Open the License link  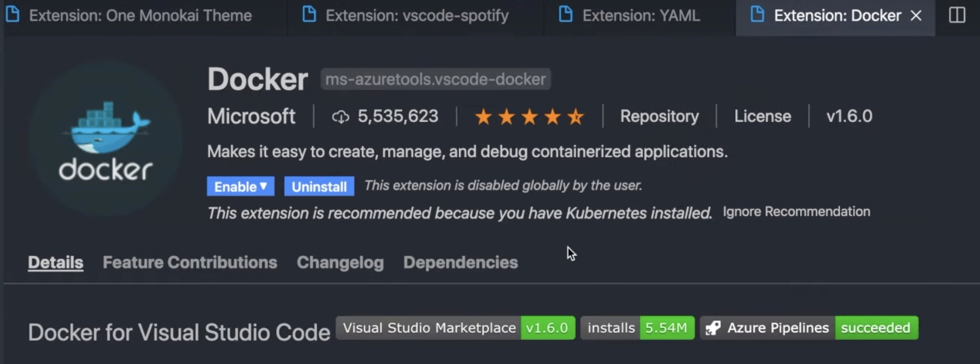pyautogui.click(x=762, y=116)
